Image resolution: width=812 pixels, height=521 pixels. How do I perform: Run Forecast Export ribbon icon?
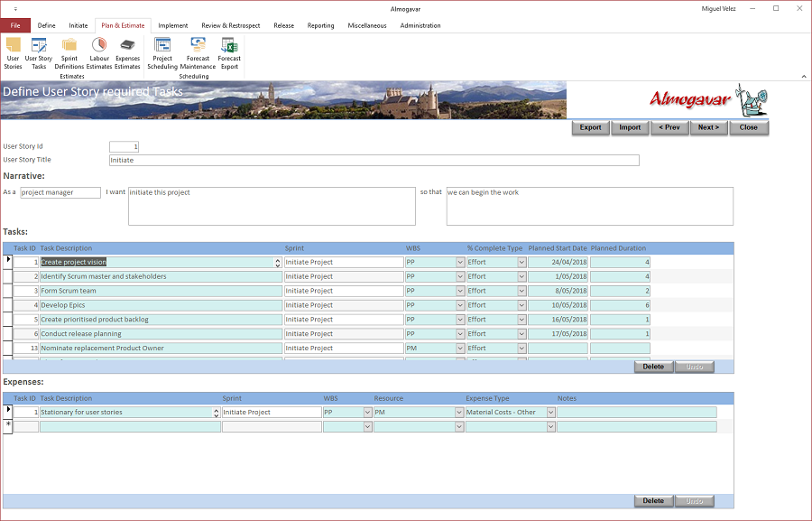pyautogui.click(x=229, y=53)
